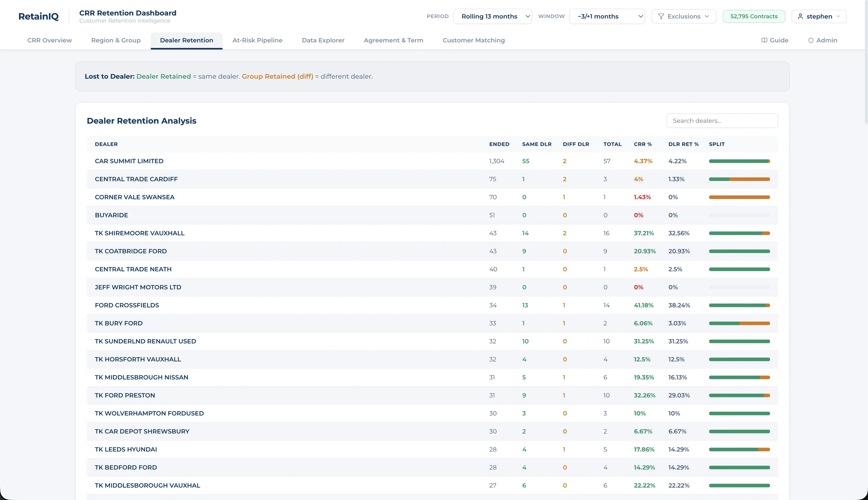The height and width of the screenshot is (500, 868).
Task: Select the TK MIDDLESBOROUGH VAUXHAL dealer name
Action: (148, 486)
